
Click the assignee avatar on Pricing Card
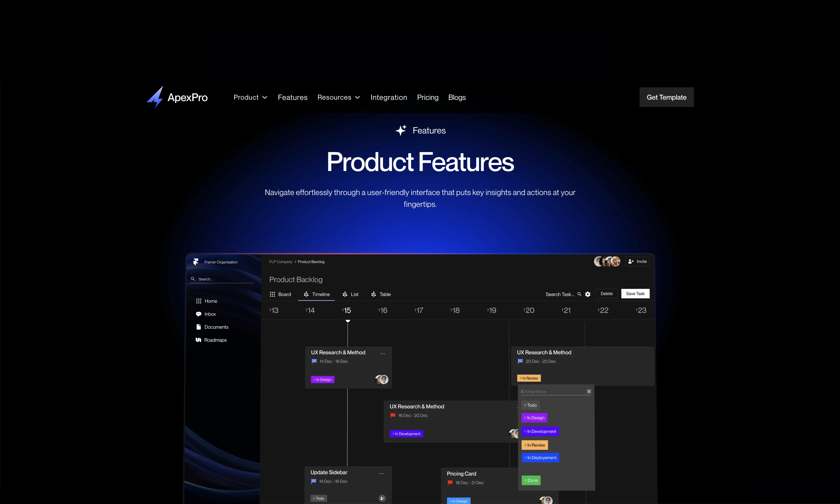tap(546, 500)
